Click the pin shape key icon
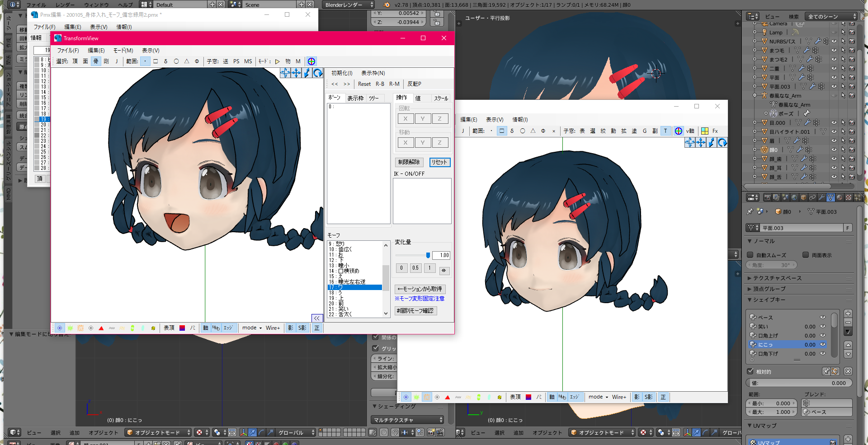The width and height of the screenshot is (868, 445). click(x=826, y=371)
